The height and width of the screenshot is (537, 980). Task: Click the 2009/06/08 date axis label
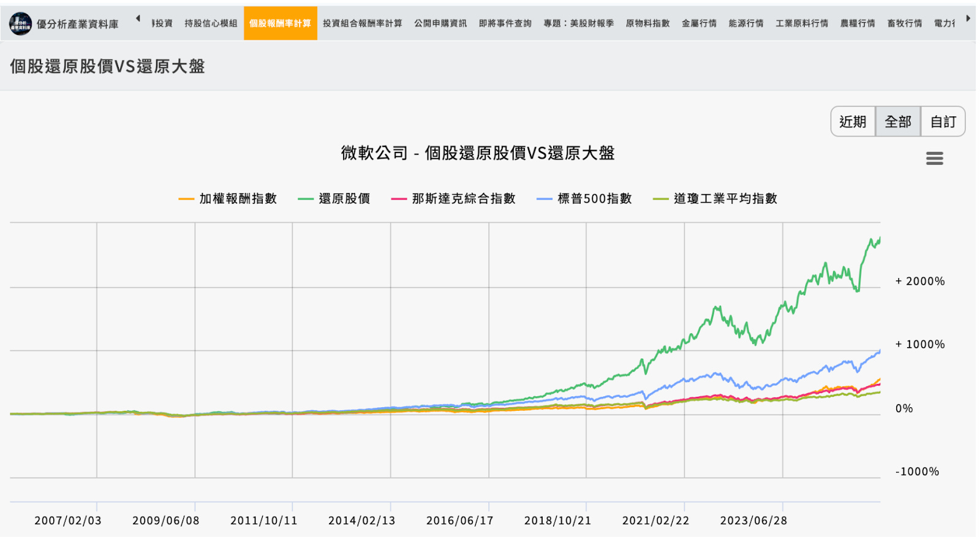point(166,520)
